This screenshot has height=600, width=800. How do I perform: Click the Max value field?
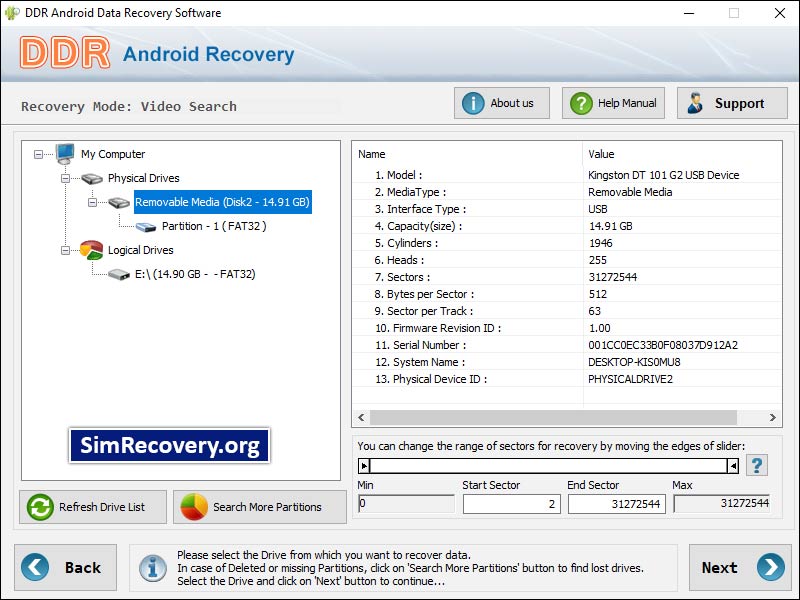click(721, 504)
